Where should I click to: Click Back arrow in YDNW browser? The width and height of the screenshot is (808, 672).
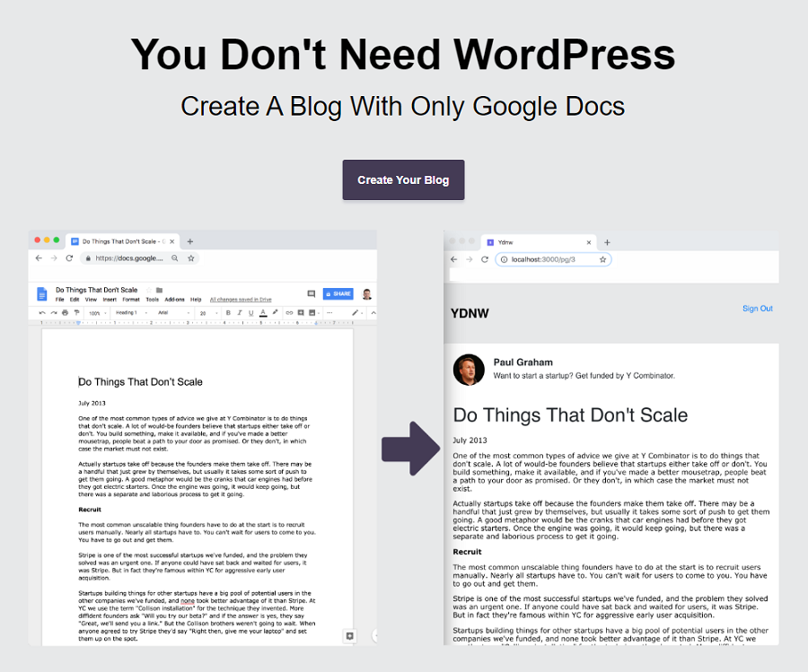[453, 259]
